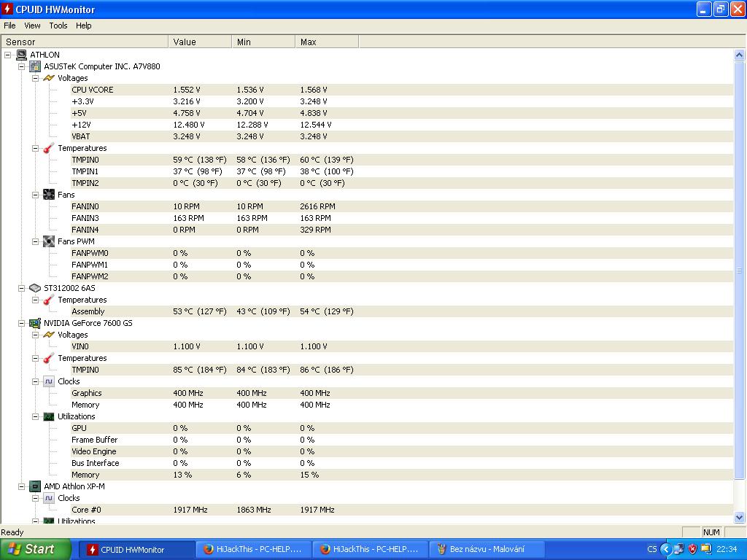The image size is (747, 560).
Task: Click the NVIDIA GeForce 7600 GS card icon
Action: click(35, 323)
